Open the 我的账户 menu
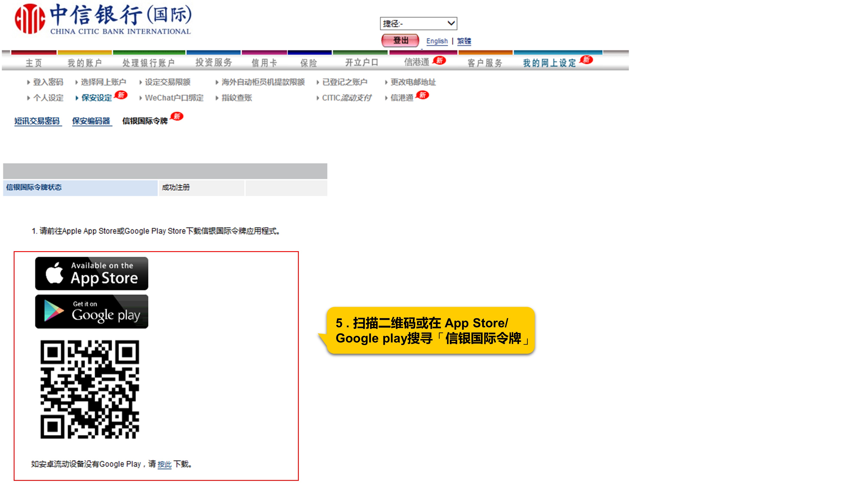Viewport: 868px width, 488px height. tap(85, 63)
